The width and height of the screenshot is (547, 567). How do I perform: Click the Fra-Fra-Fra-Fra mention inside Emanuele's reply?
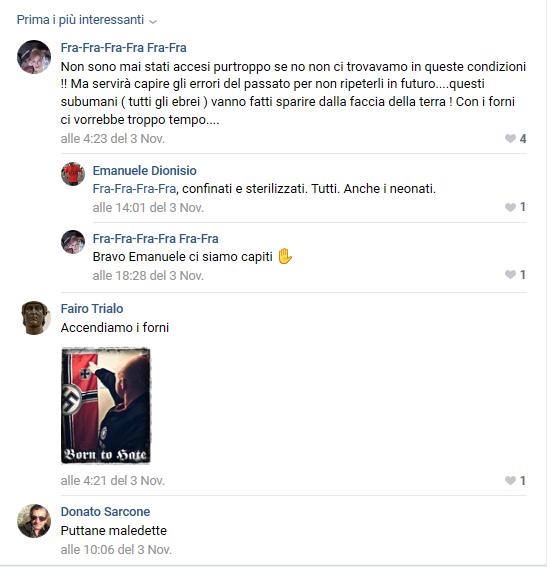tap(134, 189)
